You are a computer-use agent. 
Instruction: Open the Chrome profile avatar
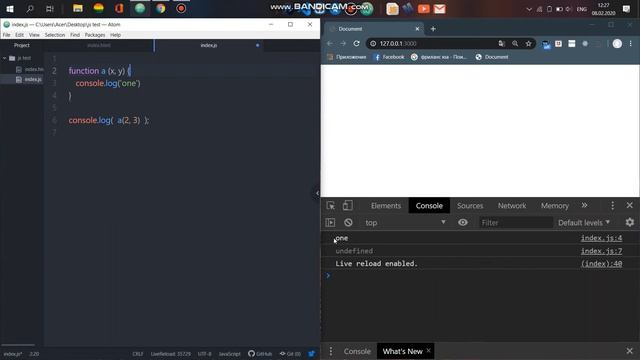point(617,44)
